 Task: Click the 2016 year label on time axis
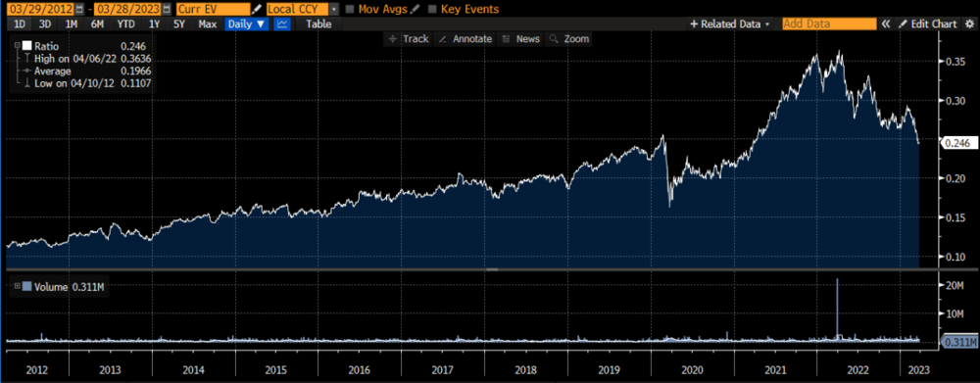pyautogui.click(x=360, y=369)
